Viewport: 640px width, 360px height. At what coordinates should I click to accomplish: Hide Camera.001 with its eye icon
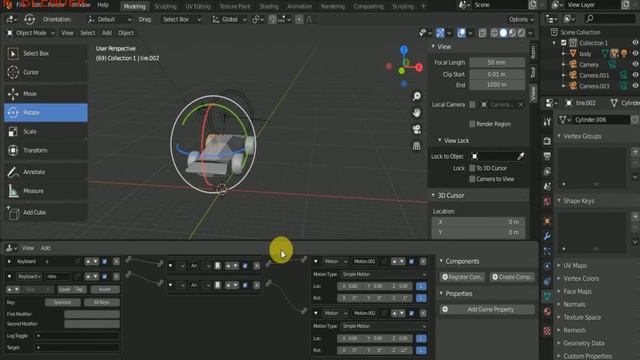click(635, 75)
